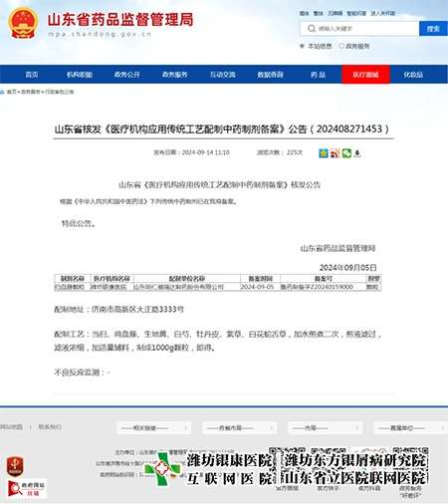Open the 网站地图 footer link
This screenshot has width=448, height=504.
point(11,426)
